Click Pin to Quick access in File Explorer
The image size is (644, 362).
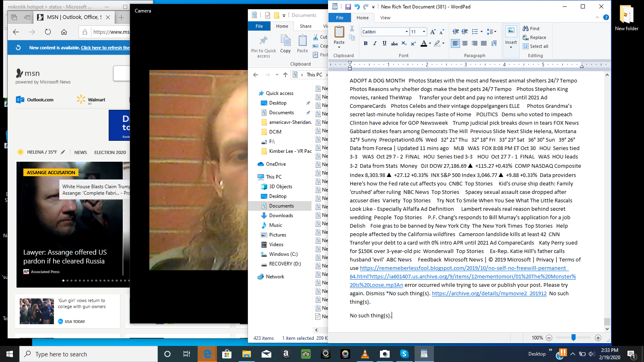click(264, 46)
